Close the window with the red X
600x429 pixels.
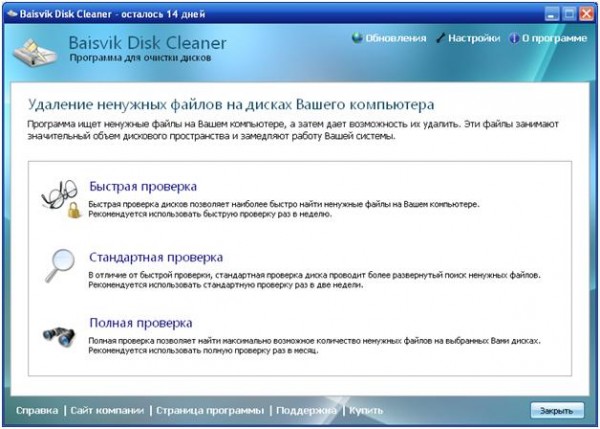click(x=586, y=15)
